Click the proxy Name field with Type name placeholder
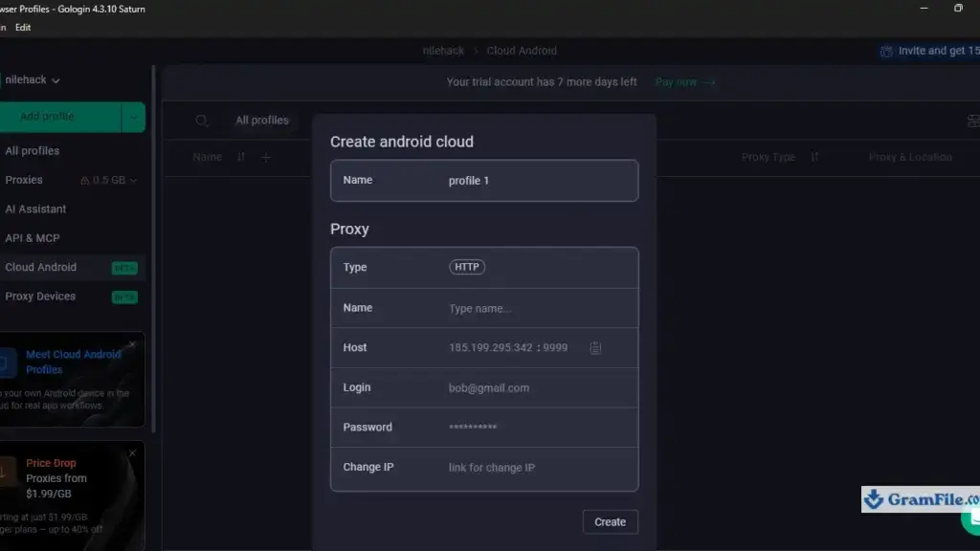The width and height of the screenshot is (980, 551). (x=484, y=308)
